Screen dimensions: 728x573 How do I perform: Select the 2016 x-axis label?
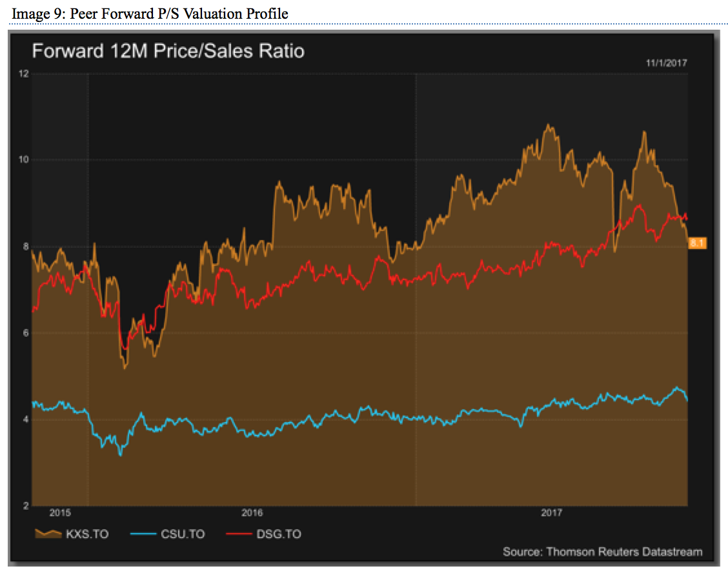252,514
